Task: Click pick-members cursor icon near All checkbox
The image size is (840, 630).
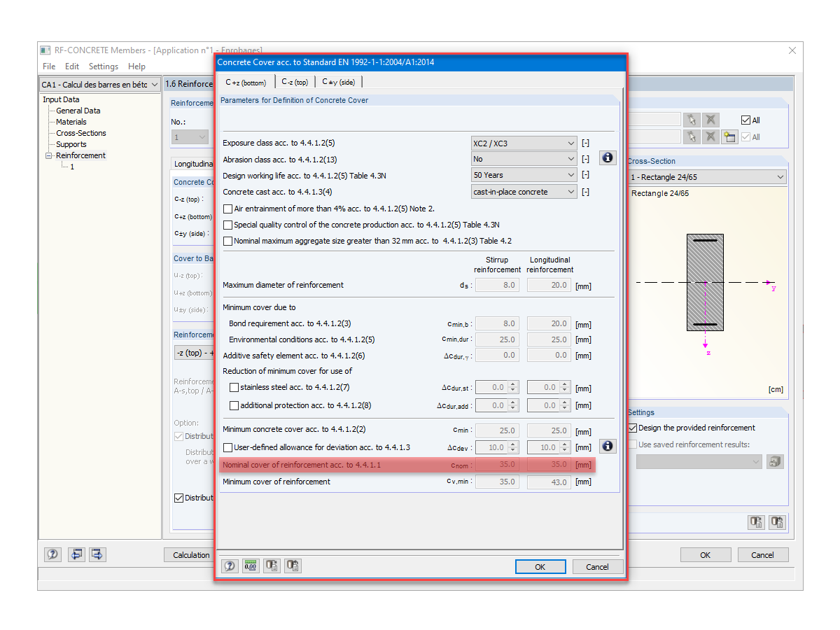Action: [x=692, y=120]
